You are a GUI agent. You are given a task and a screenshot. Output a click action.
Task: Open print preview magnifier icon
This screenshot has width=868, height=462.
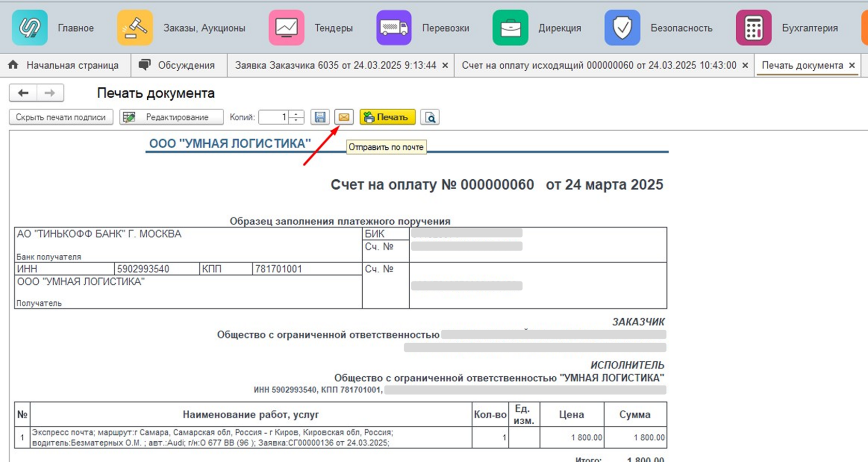(x=430, y=117)
